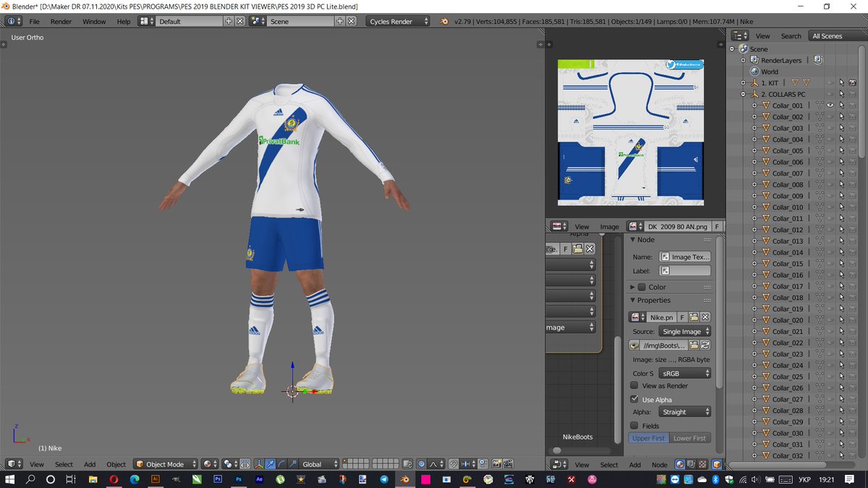868x488 pixels.
Task: Select Collar_010 in the outliner
Action: (787, 207)
